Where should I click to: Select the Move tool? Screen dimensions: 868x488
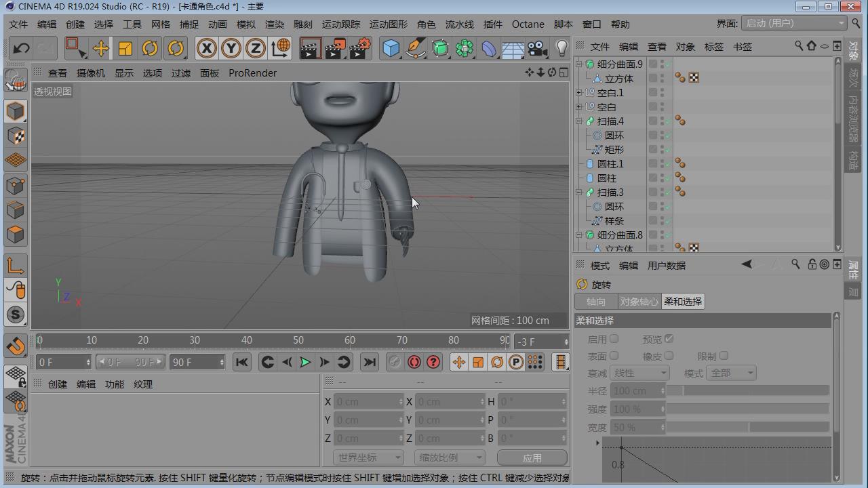[x=100, y=48]
